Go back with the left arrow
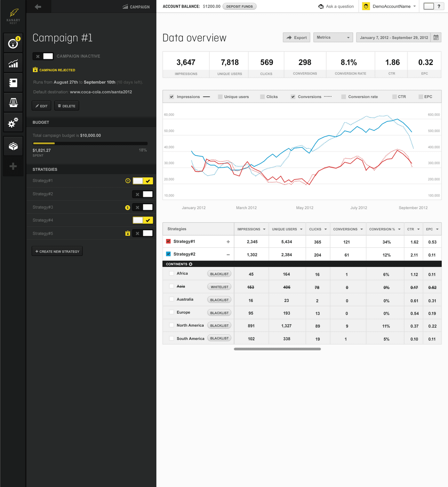This screenshot has height=487, width=448. [x=38, y=7]
